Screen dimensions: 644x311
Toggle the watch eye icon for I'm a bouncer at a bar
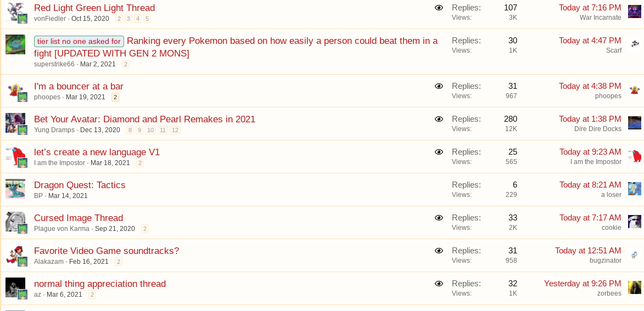[x=439, y=86]
